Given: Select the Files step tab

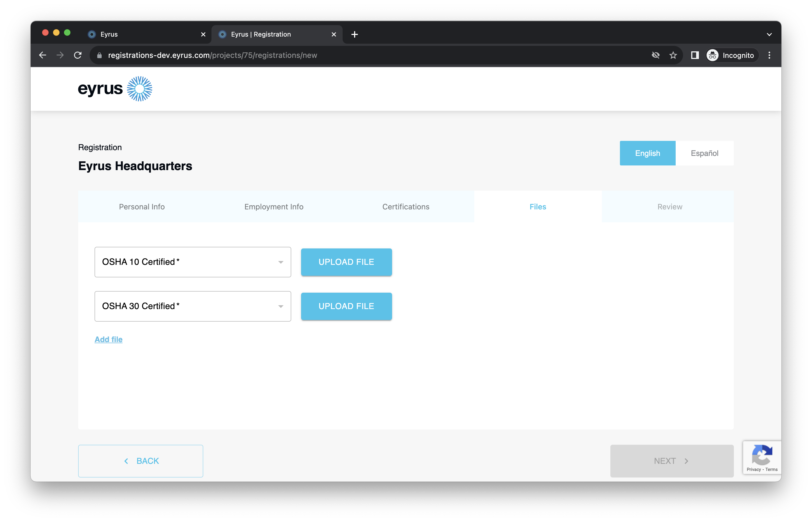Looking at the screenshot, I should (x=538, y=206).
